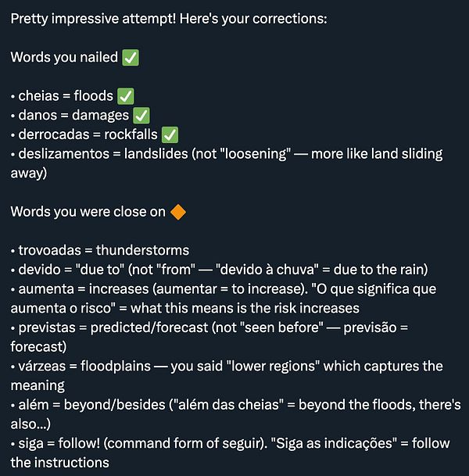Image resolution: width=469 pixels, height=476 pixels.
Task: Click the word "deslizamentos" in the list
Action: click(64, 154)
